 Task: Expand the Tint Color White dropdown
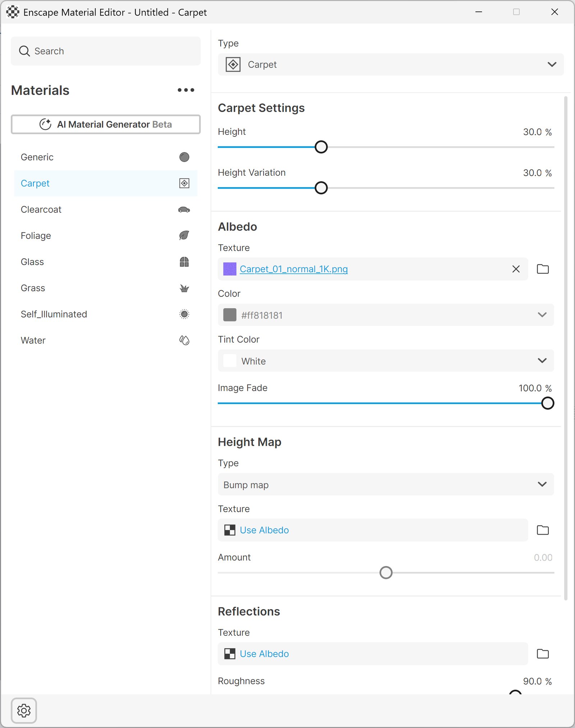pos(386,361)
